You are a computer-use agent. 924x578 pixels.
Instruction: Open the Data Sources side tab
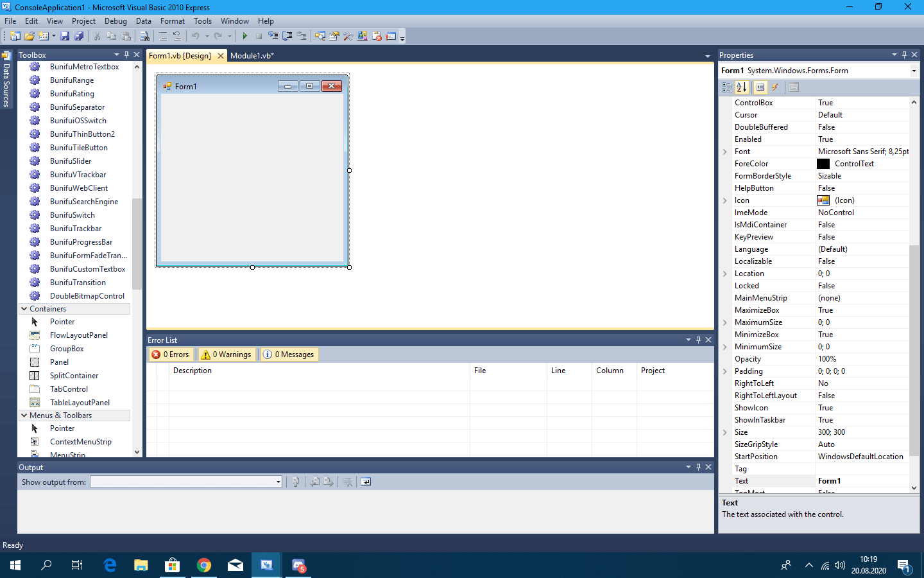[x=6, y=79]
